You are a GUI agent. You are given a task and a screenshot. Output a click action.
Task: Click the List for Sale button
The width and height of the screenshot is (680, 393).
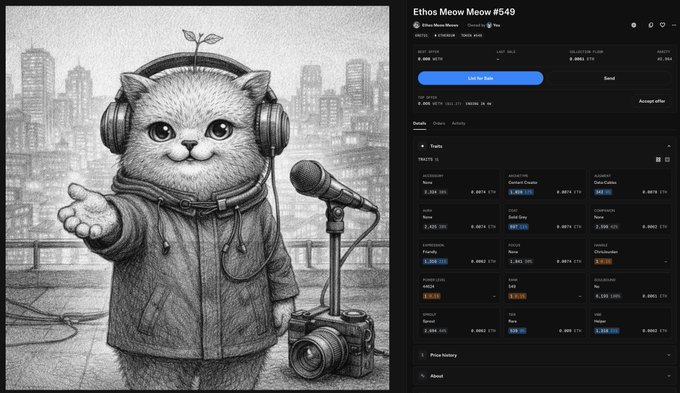[480, 78]
